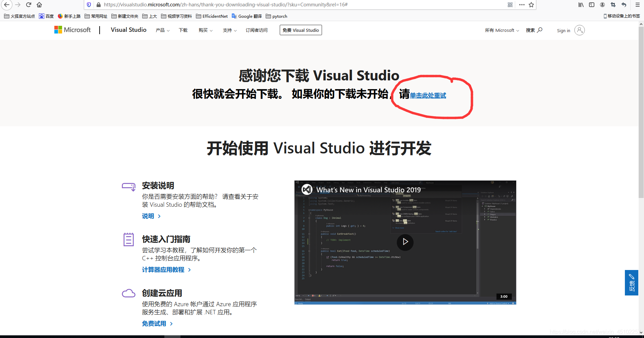
Task: Click the vertical scrollbar thumb
Action: [641, 113]
